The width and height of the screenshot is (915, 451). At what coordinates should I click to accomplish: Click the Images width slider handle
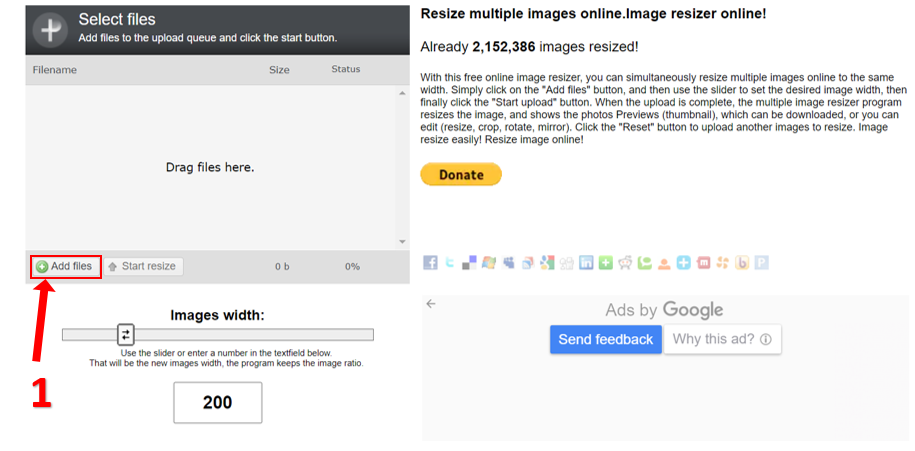(x=126, y=334)
